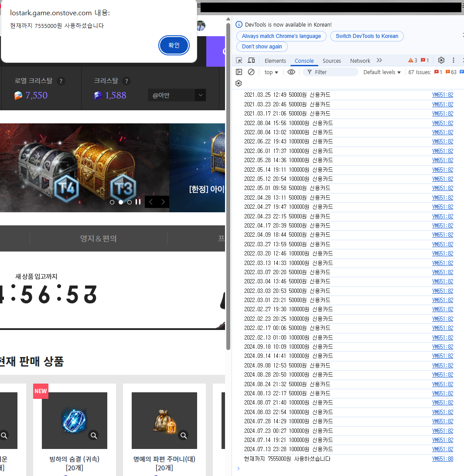Select the active second banner carousel dot
The width and height of the screenshot is (464, 476).
121,202
